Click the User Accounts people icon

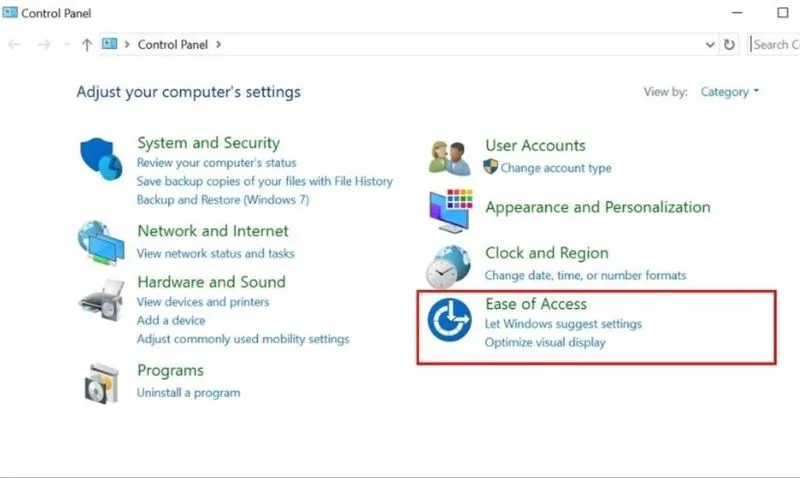click(450, 156)
